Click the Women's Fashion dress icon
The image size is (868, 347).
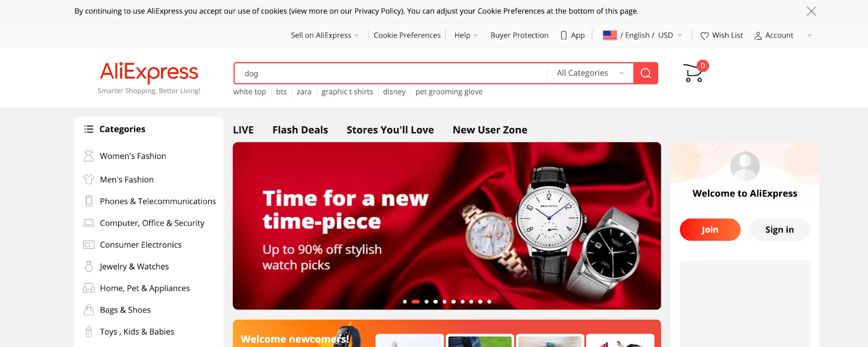click(88, 156)
